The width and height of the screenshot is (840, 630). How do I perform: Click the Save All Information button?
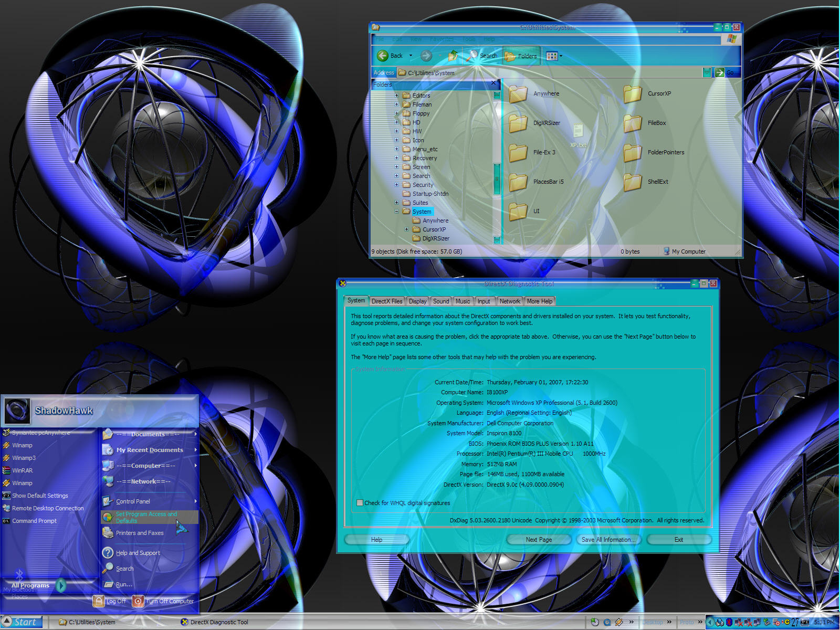point(608,540)
